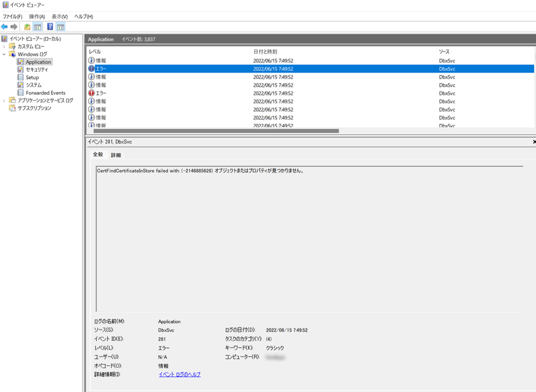The width and height of the screenshot is (536, 392).
Task: Click the event list horizontal scrollbar
Action: [213, 131]
